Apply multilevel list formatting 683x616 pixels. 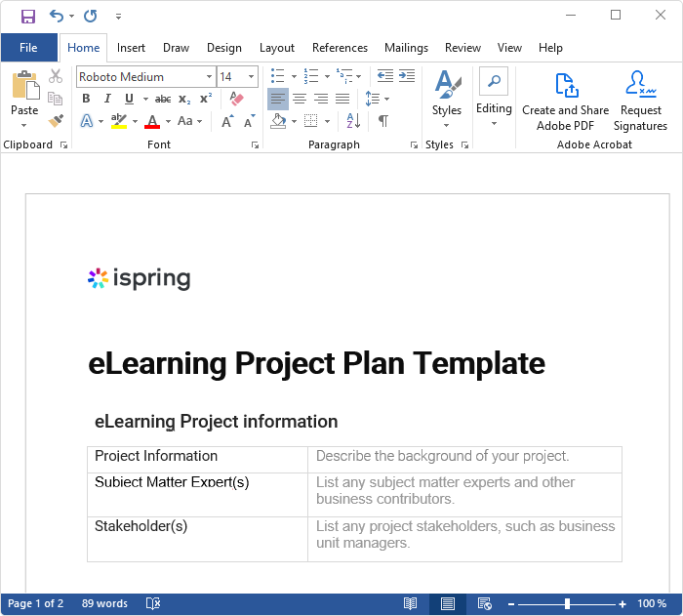coord(344,76)
